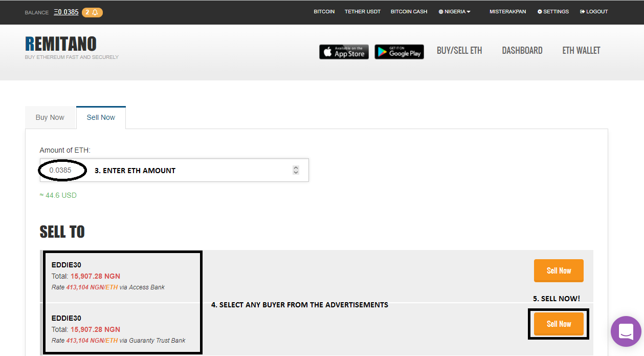Image resolution: width=644 pixels, height=356 pixels.
Task: Open the Tether USDT menu link
Action: click(x=363, y=12)
